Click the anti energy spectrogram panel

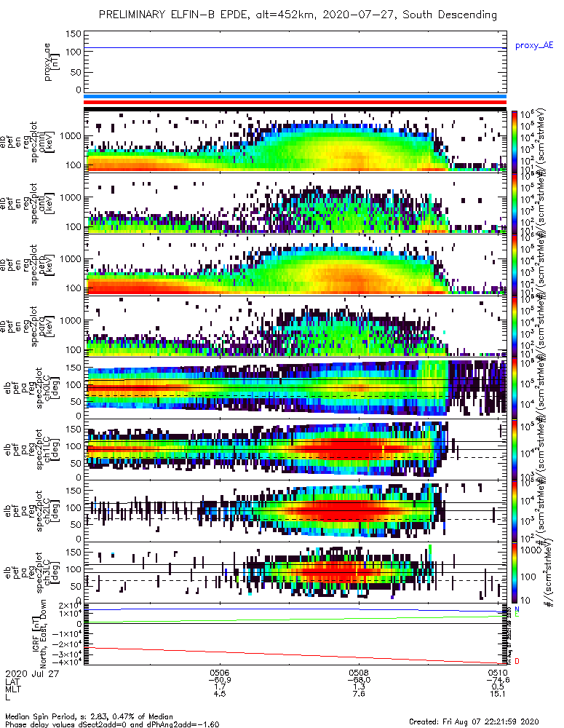pyautogui.click(x=295, y=203)
